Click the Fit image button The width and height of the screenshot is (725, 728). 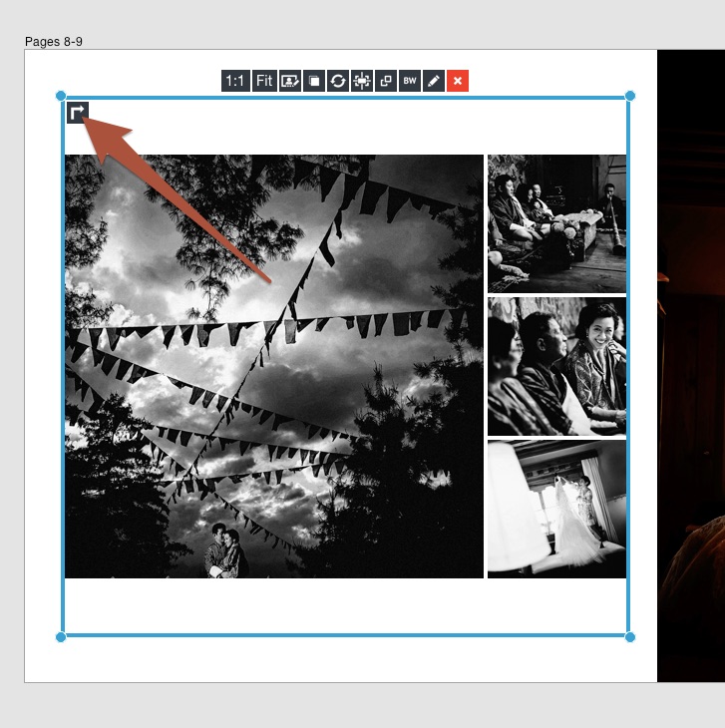point(264,81)
